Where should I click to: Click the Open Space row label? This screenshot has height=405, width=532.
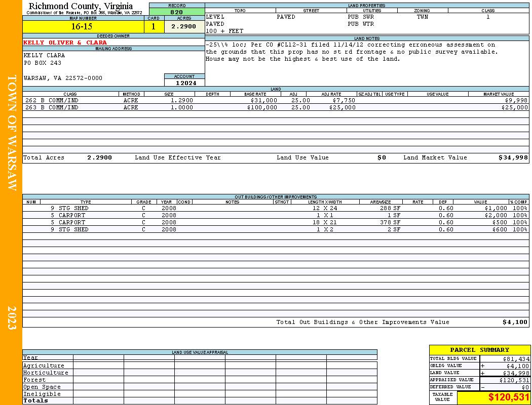point(42,387)
